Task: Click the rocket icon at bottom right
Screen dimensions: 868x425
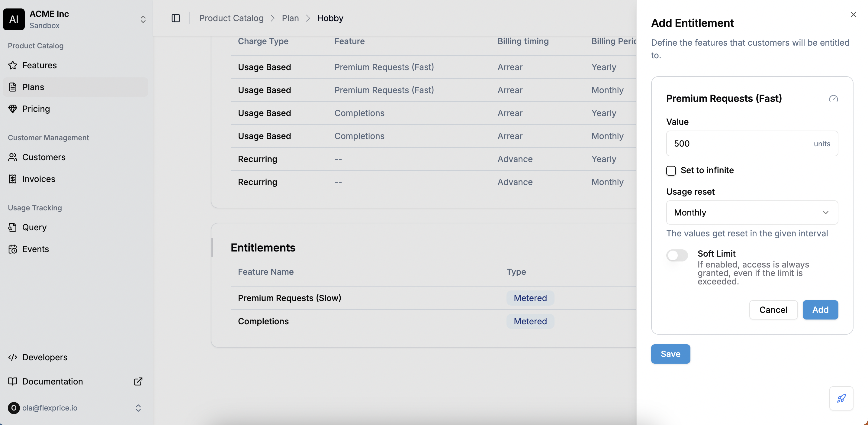Action: tap(841, 398)
